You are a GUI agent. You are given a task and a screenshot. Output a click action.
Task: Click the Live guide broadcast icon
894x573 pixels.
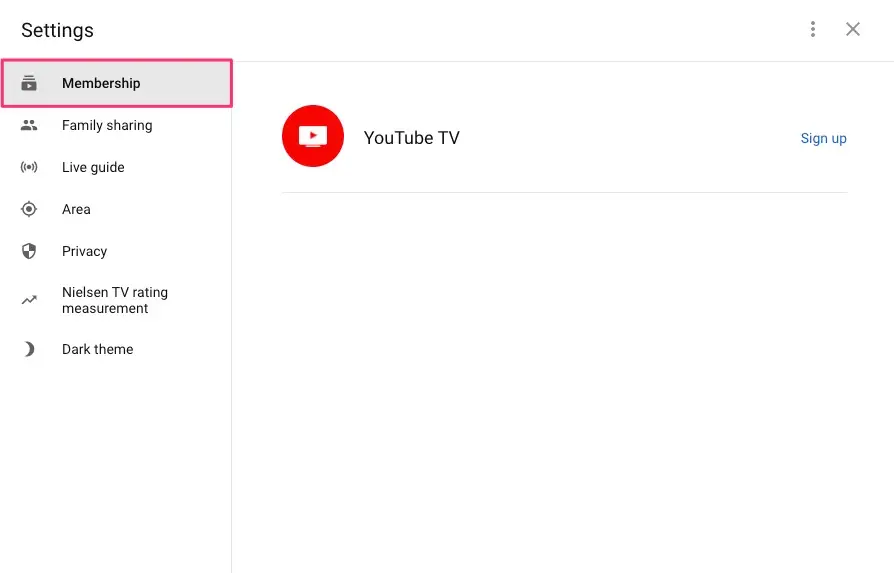point(29,167)
